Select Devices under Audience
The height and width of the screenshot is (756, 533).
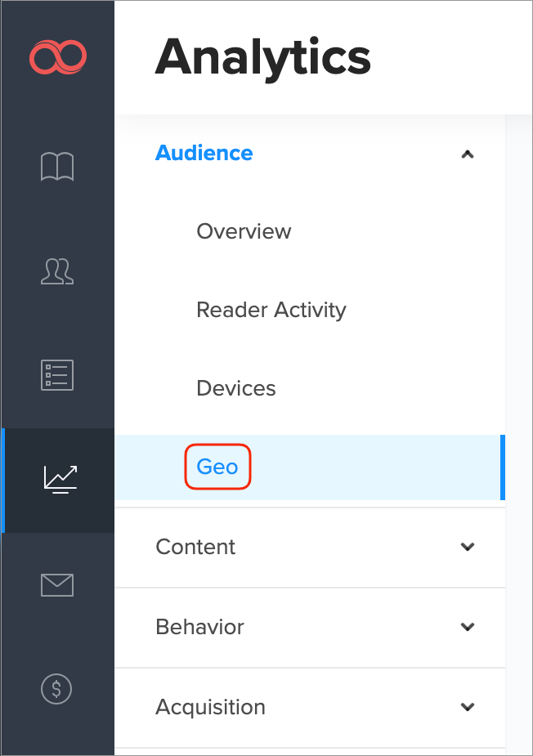click(x=236, y=388)
